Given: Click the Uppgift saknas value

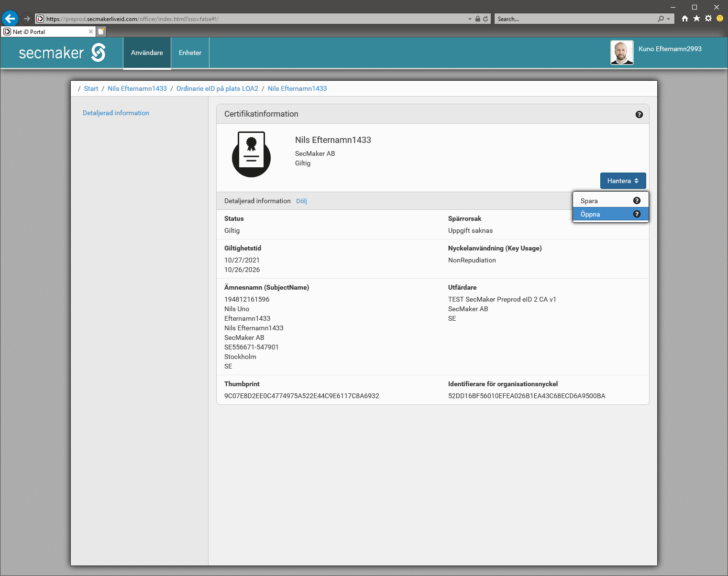Looking at the screenshot, I should pos(470,230).
